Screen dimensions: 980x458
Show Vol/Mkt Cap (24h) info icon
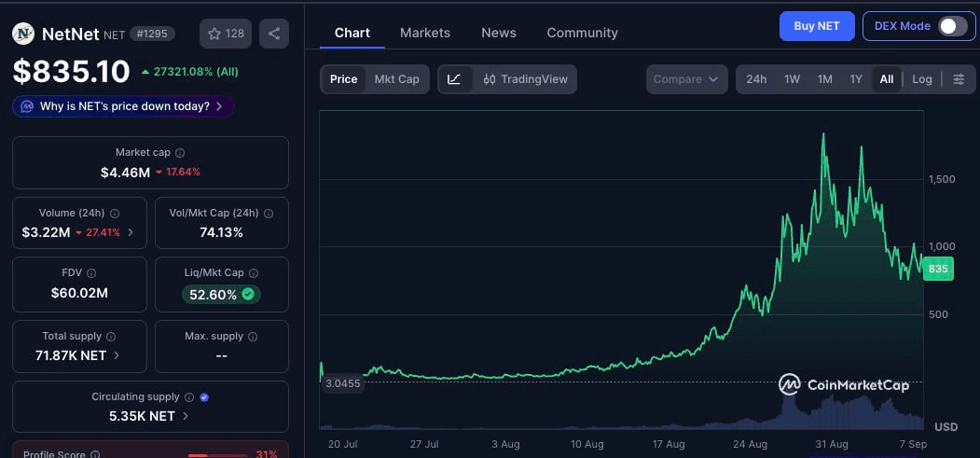[269, 213]
